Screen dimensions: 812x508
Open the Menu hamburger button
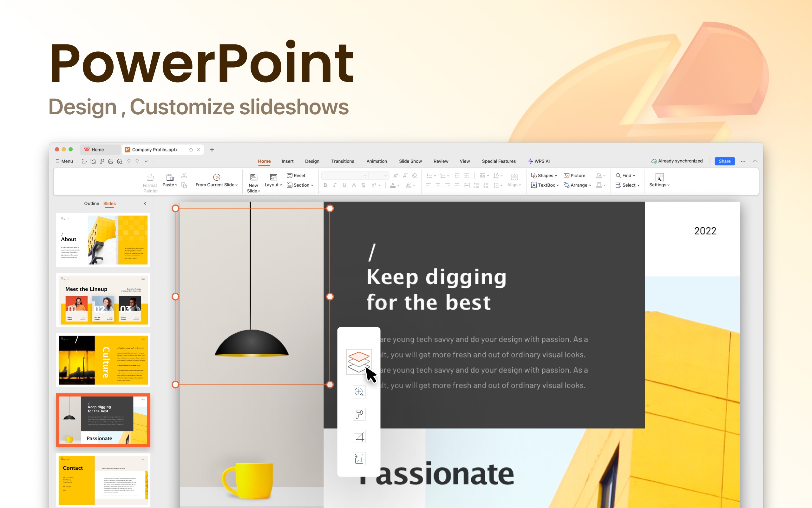[64, 161]
